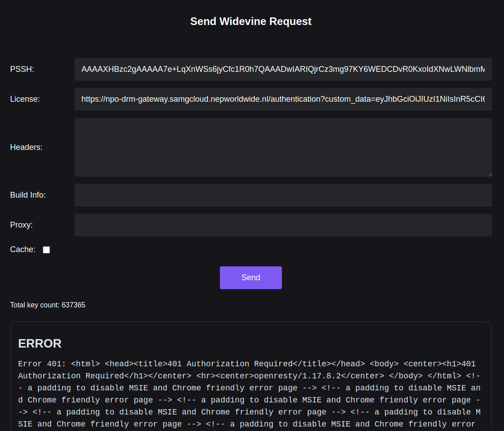This screenshot has height=431, width=504.
Task: Click the ERROR heading
Action: tap(40, 344)
